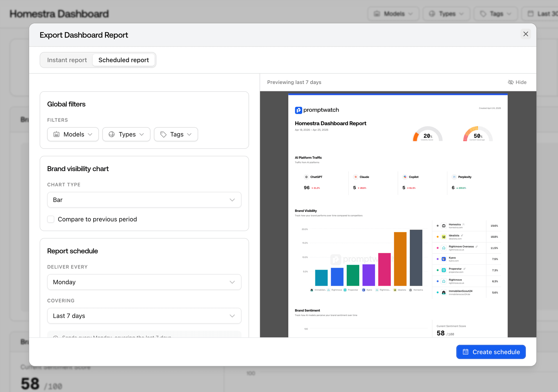Click the Previewing last 7 days label
The image size is (558, 392).
point(294,82)
